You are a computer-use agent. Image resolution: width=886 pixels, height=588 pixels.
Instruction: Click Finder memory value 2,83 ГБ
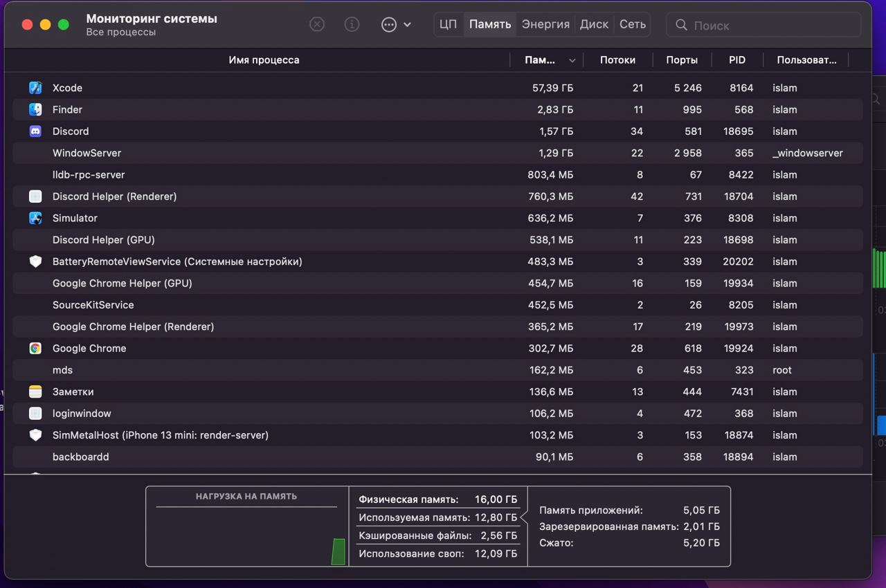pyautogui.click(x=555, y=109)
